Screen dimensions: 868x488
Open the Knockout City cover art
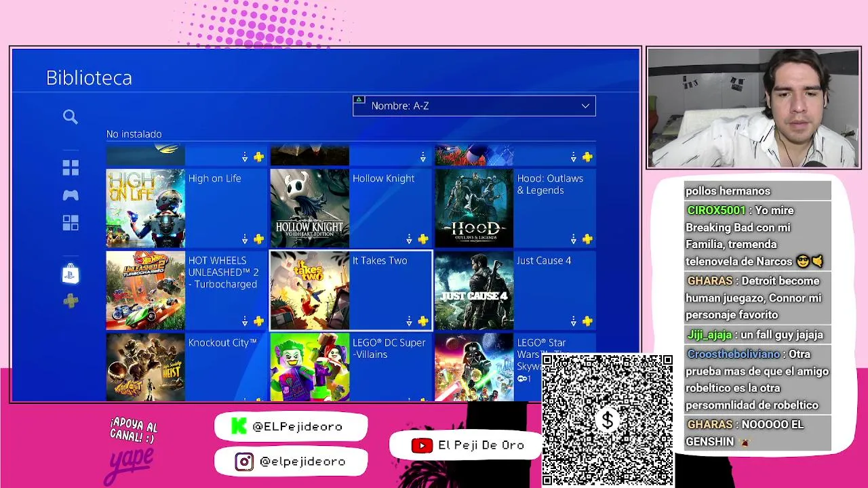145,367
